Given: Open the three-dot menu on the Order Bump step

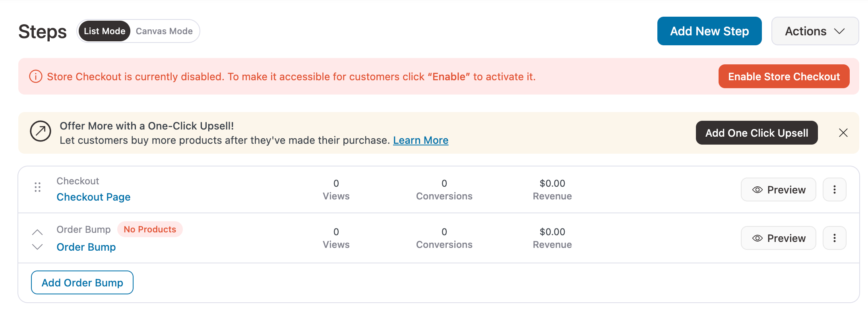Looking at the screenshot, I should 834,238.
